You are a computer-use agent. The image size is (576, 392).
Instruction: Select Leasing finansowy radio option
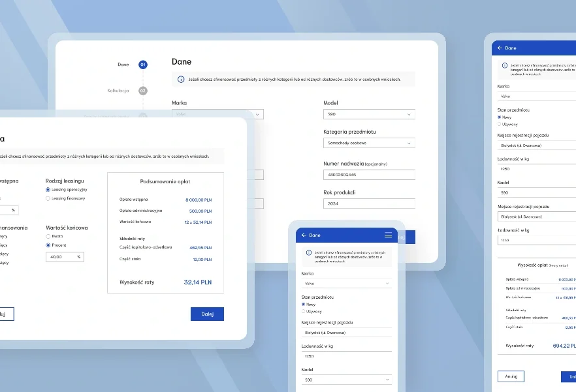tap(48, 198)
